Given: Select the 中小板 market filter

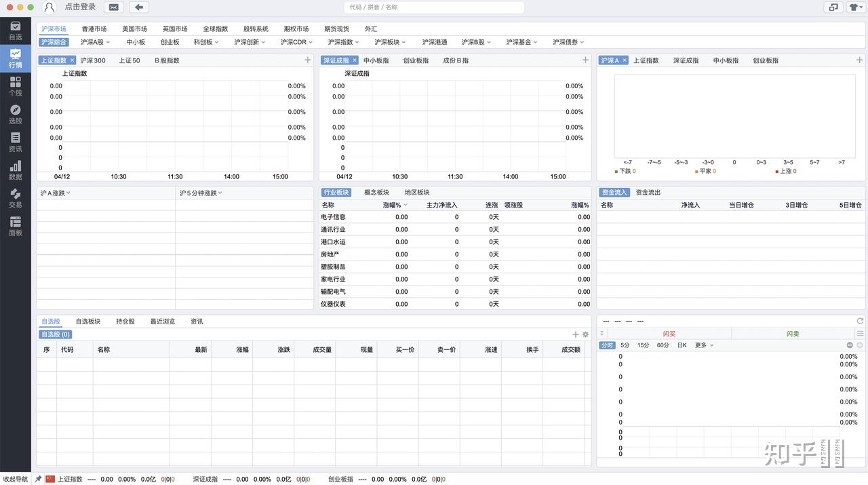Looking at the screenshot, I should 136,42.
